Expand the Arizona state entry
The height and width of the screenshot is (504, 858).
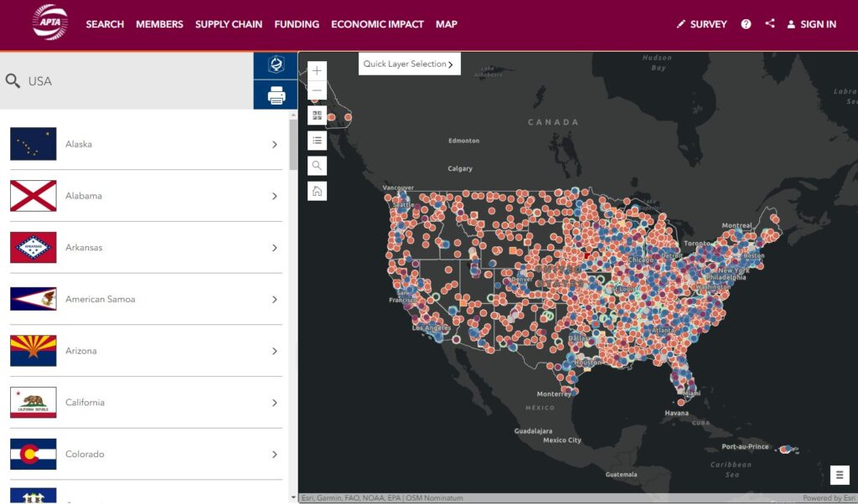(x=146, y=351)
